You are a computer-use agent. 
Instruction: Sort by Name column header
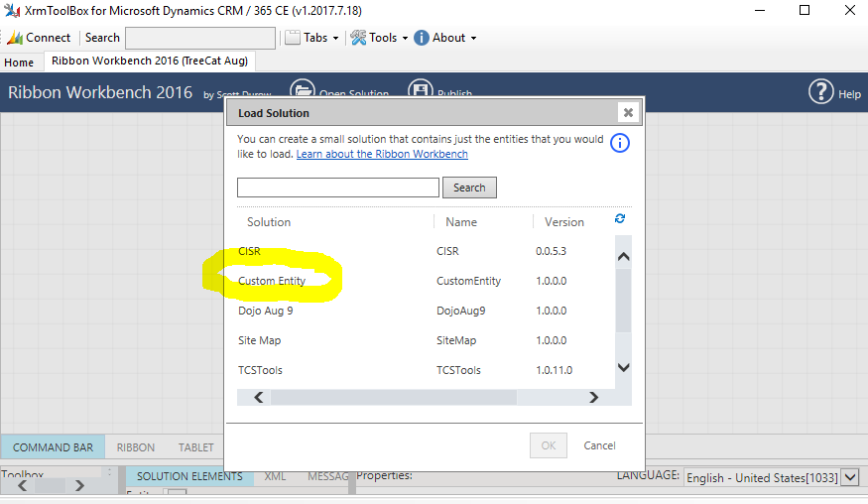pyautogui.click(x=461, y=222)
